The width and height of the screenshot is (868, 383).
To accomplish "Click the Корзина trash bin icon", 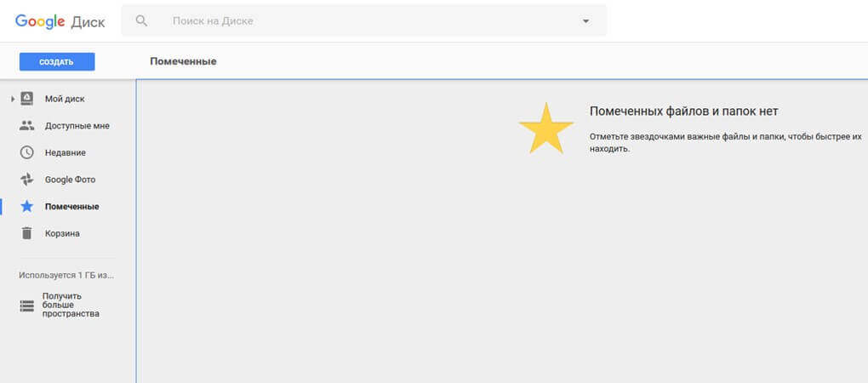I will pos(27,233).
